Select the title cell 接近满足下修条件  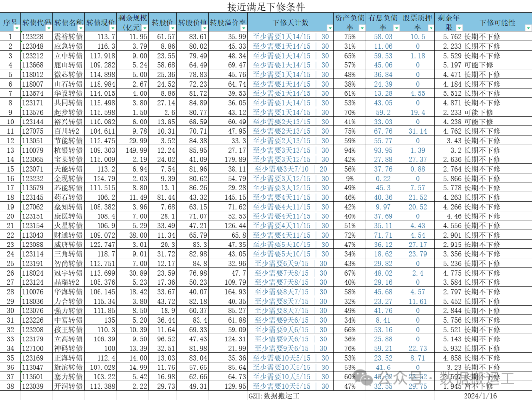[266, 7]
